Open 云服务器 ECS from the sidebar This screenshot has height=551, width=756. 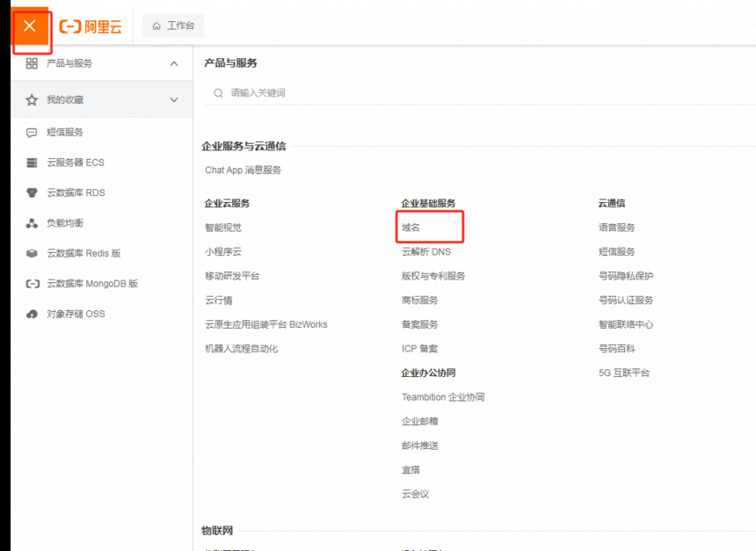[x=76, y=163]
